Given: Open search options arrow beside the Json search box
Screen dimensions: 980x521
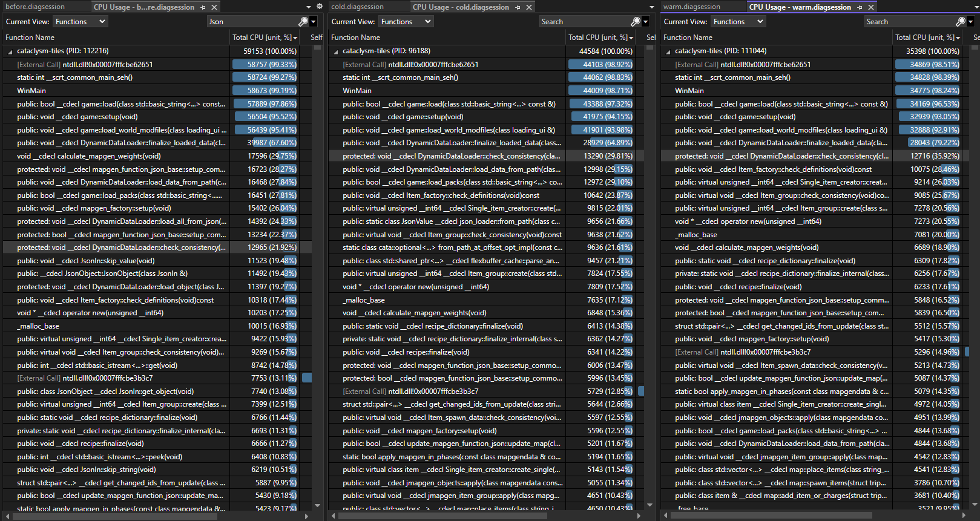Looking at the screenshot, I should [x=313, y=22].
